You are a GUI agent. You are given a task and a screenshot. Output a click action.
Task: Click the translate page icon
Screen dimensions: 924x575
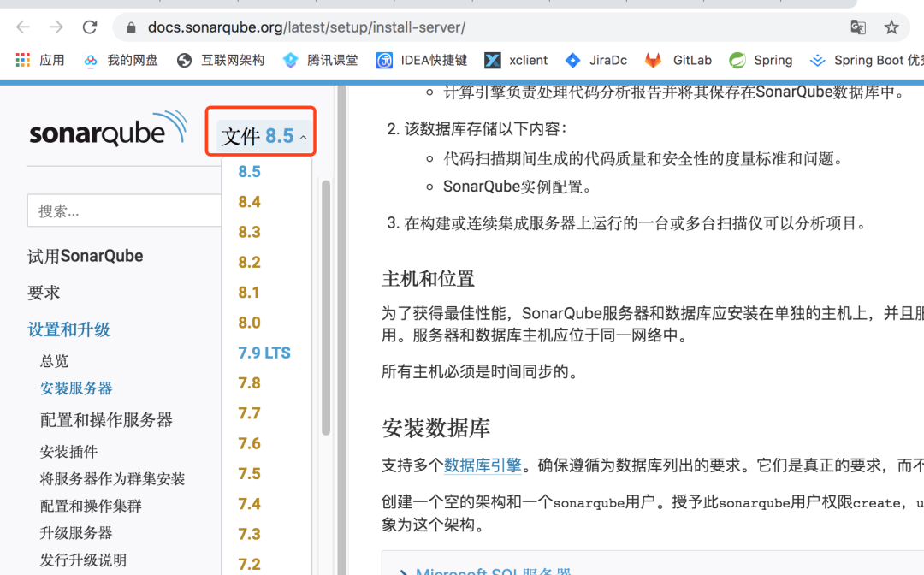click(858, 27)
